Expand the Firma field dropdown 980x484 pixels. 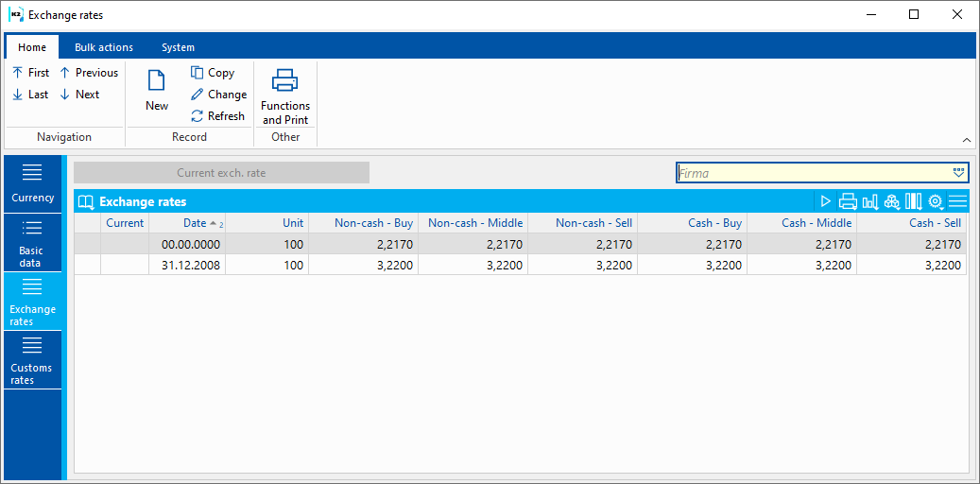(x=959, y=173)
